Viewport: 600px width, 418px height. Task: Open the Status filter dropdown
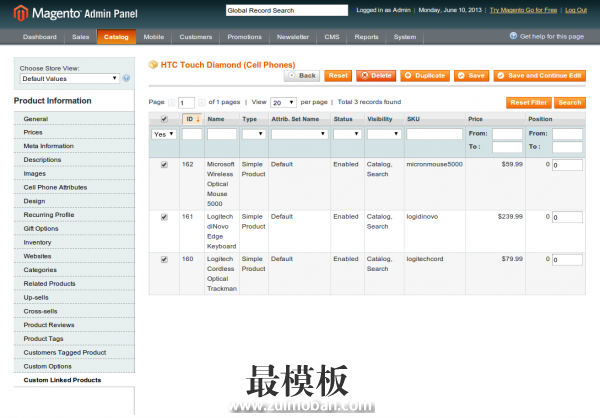tap(347, 134)
